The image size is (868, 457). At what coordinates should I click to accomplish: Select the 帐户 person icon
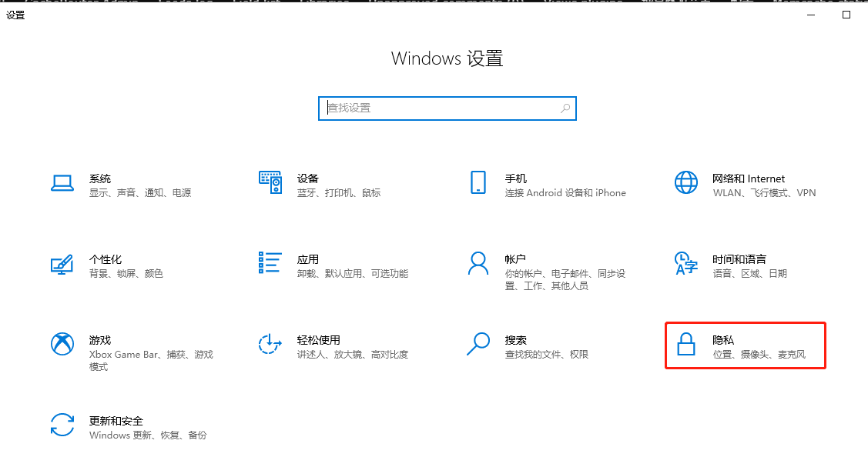point(478,263)
